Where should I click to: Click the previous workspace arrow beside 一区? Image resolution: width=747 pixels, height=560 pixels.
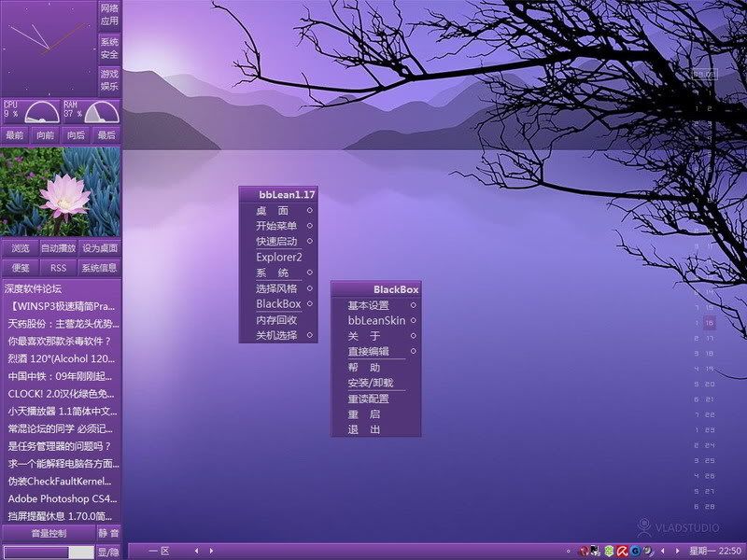point(196,551)
